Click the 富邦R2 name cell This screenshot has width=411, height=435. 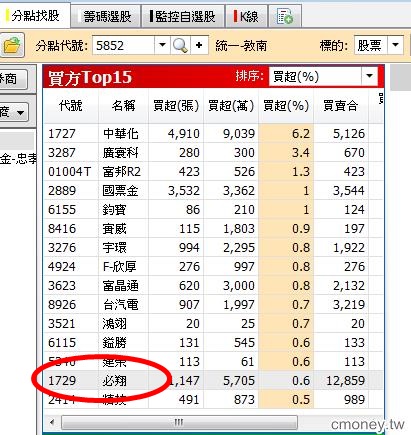pos(122,172)
